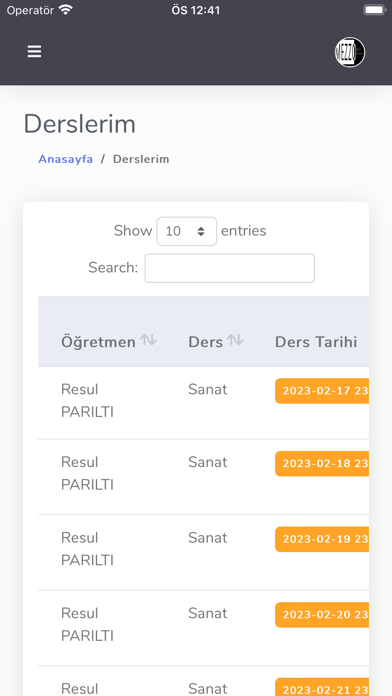Viewport: 392px width, 696px height.
Task: Click Sanat in the 2023-02-18 row
Action: (207, 462)
